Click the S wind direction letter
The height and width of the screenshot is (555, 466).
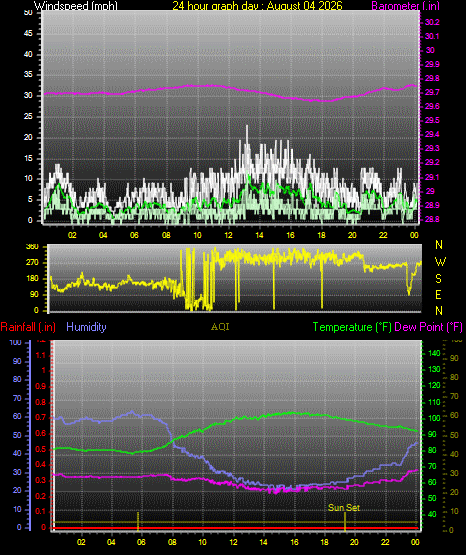439,279
